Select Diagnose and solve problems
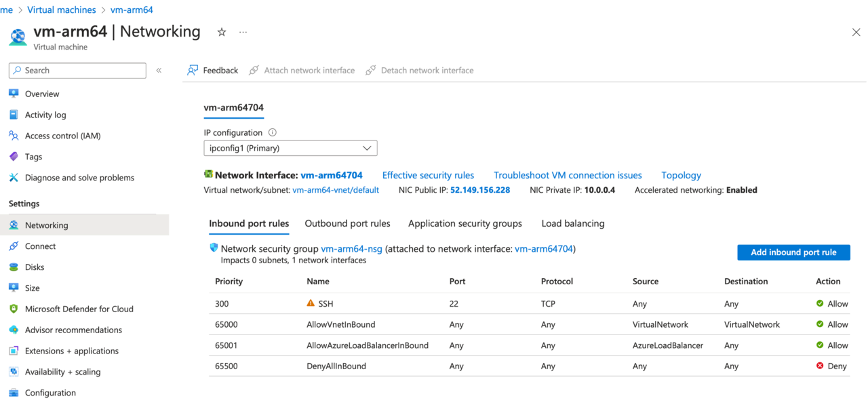This screenshot has height=401, width=868. coord(79,178)
